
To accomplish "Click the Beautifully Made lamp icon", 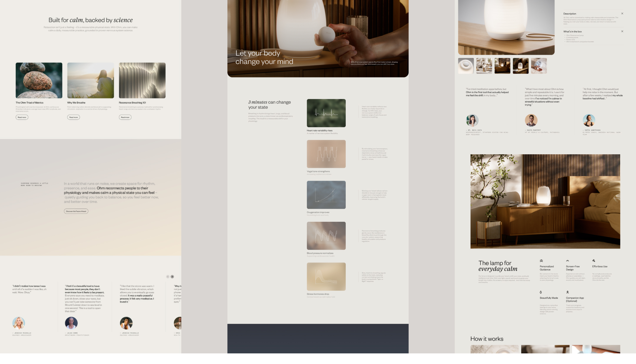I will [541, 292].
